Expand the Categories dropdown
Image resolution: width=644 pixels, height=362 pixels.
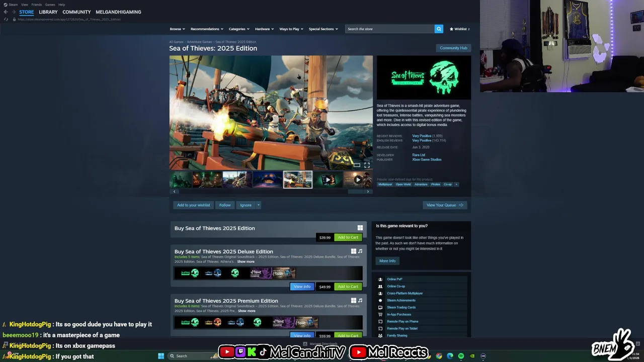click(x=239, y=29)
